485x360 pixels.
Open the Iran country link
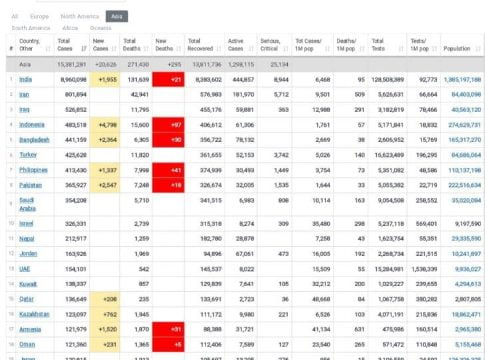(x=24, y=95)
